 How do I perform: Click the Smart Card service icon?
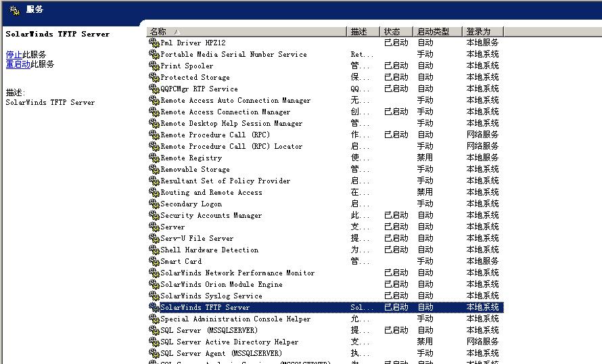[x=154, y=262]
